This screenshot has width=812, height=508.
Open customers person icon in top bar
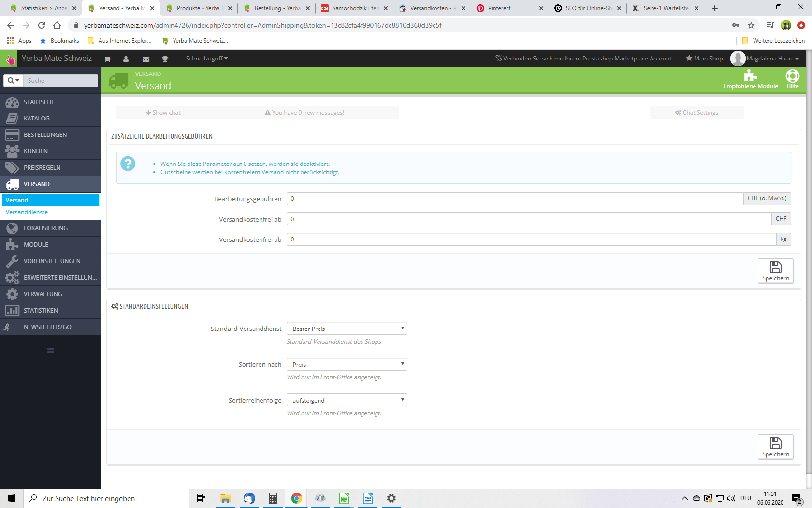tap(126, 59)
